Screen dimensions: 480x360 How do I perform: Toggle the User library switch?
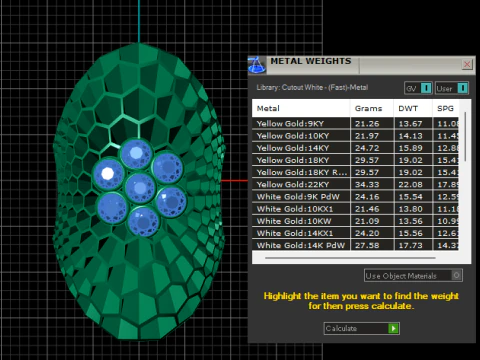pos(452,88)
